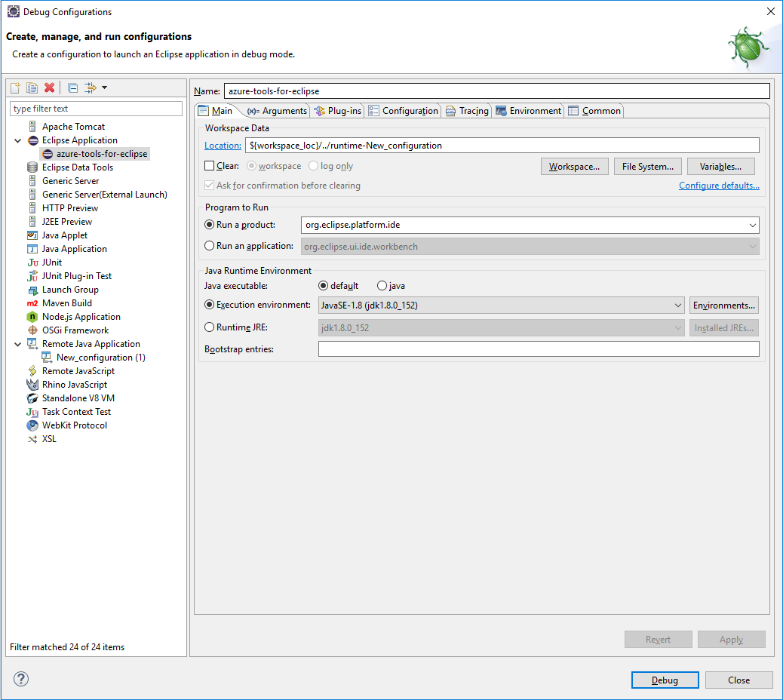Open the Run an application combo box
This screenshot has width=783, height=700.
(x=530, y=247)
